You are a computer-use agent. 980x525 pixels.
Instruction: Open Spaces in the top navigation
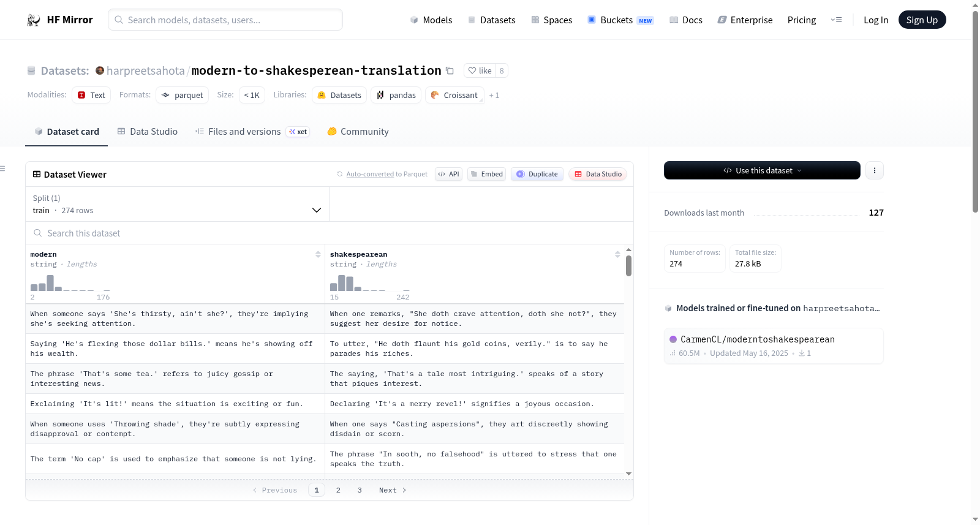click(x=552, y=20)
